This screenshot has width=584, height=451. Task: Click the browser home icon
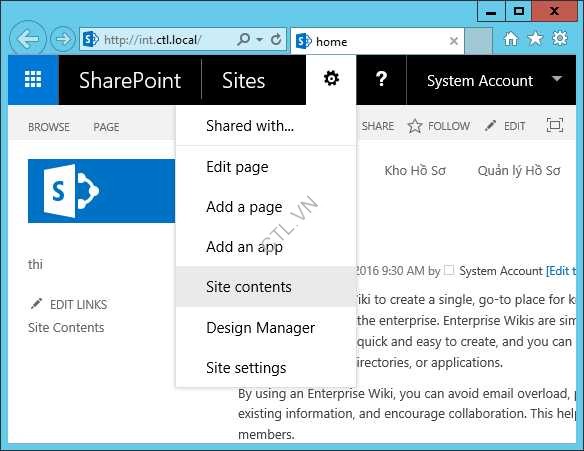511,38
